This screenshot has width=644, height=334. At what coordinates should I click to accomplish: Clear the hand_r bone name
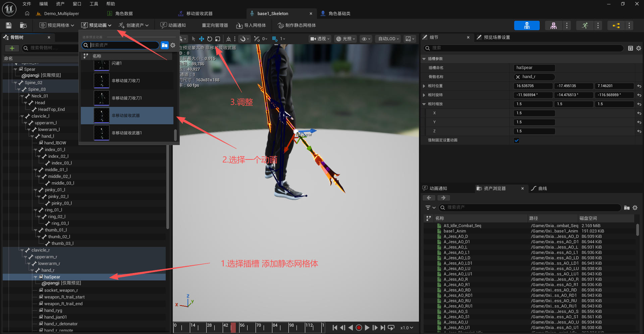click(518, 77)
